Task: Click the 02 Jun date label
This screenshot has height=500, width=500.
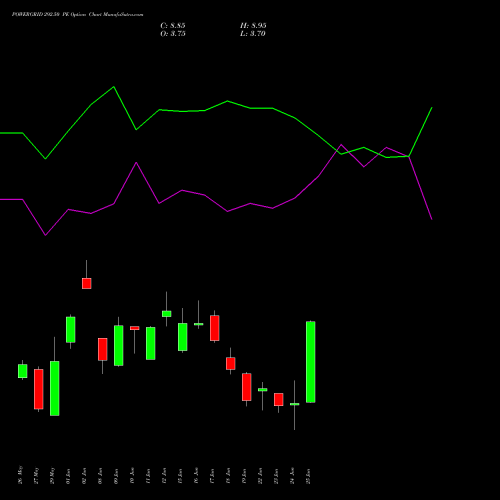Action: coord(85,476)
